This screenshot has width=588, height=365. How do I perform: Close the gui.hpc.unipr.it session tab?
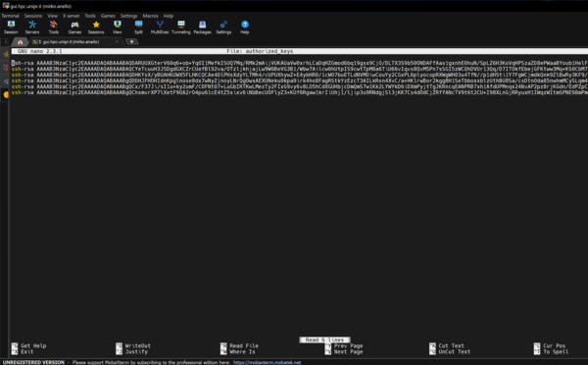coord(117,41)
